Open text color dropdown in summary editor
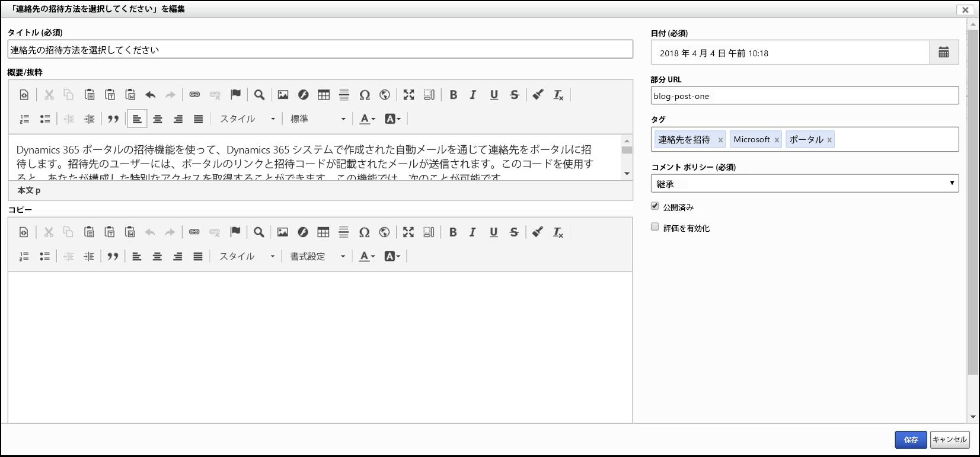Screen dimensions: 980x457 coord(368,119)
